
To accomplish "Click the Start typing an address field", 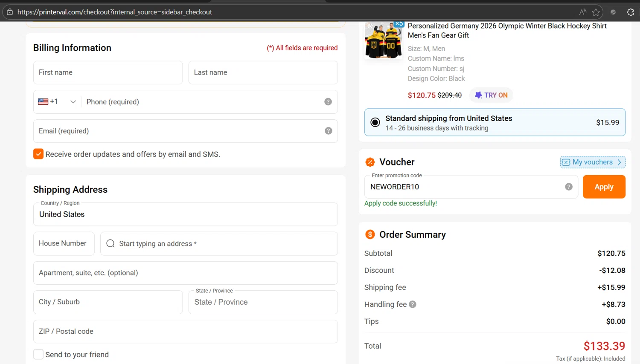I will (219, 244).
